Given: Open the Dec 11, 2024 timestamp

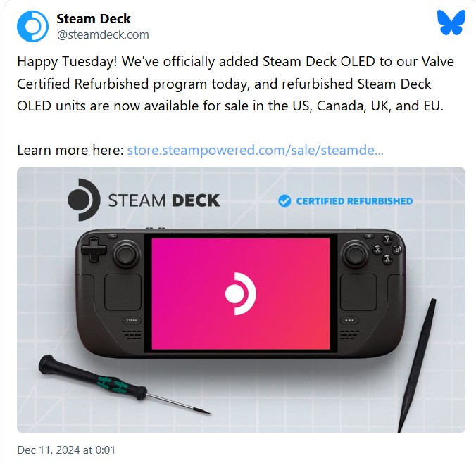Looking at the screenshot, I should click(66, 450).
